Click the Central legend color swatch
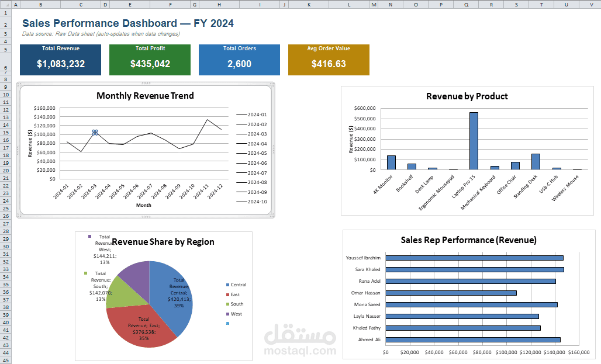 tap(227, 285)
